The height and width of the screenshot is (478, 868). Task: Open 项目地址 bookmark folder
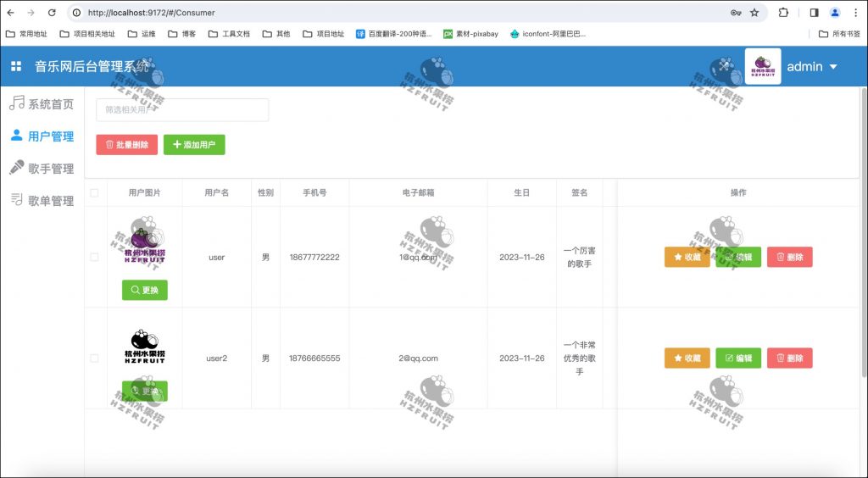point(324,34)
